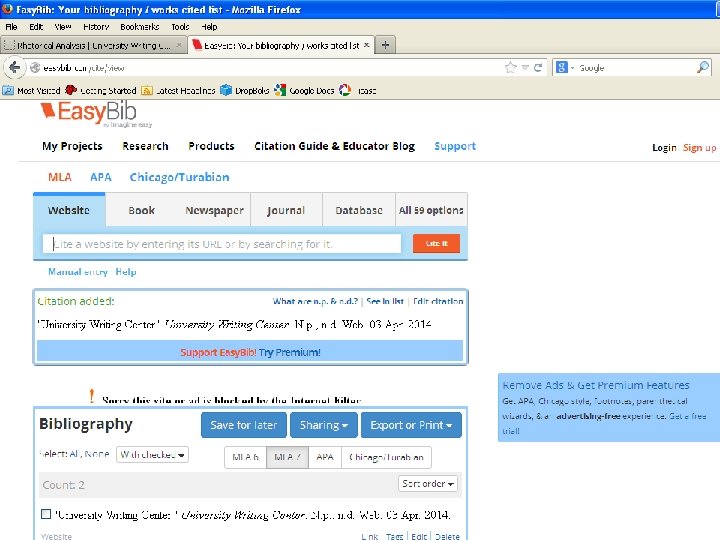This screenshot has width=720, height=540.
Task: Open Citation Guide & Educator Blog link
Action: (335, 146)
